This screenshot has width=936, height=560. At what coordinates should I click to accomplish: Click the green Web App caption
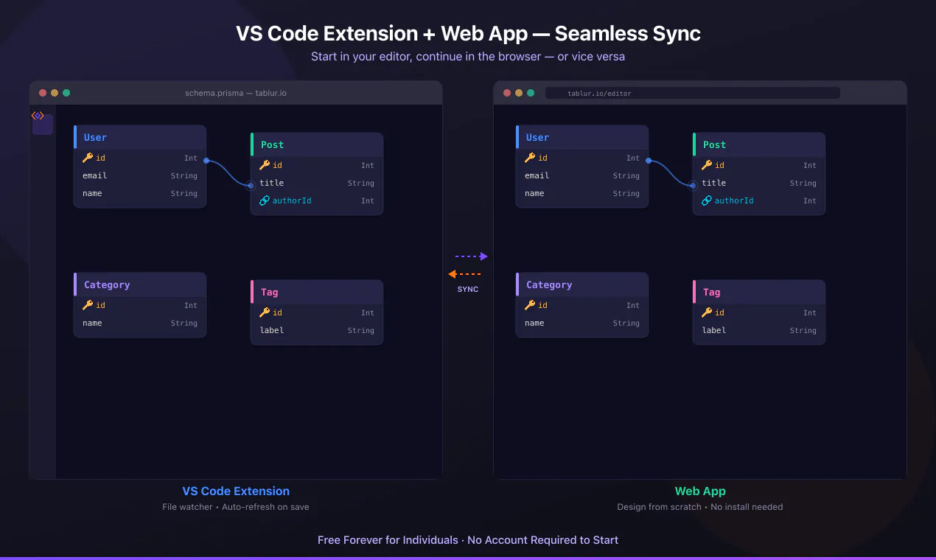tap(700, 491)
